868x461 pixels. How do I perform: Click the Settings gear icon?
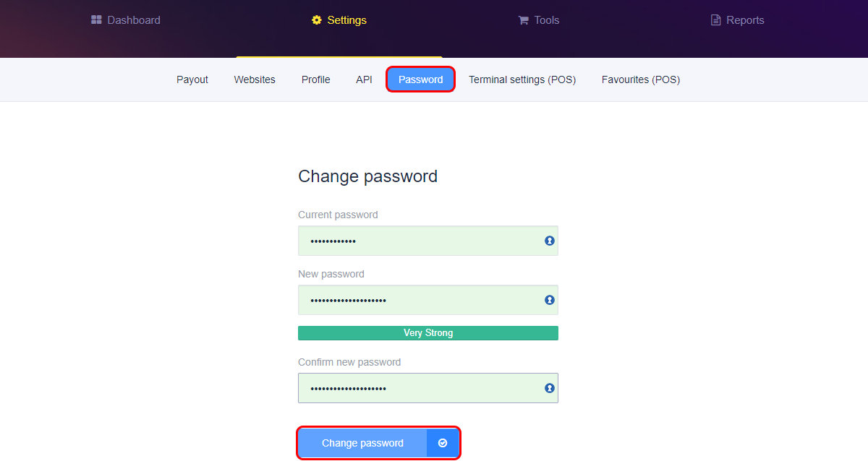pos(317,20)
